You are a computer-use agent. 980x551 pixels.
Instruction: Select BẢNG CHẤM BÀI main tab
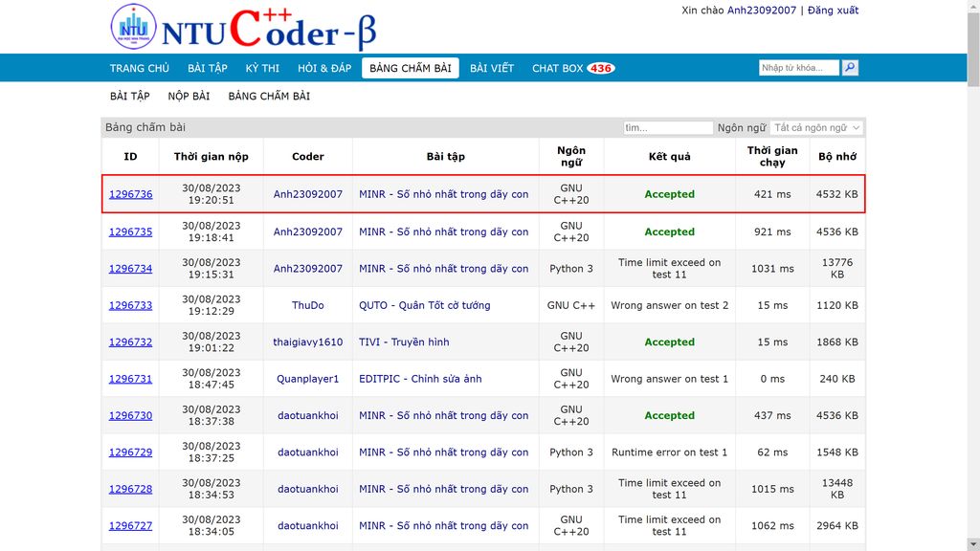410,68
